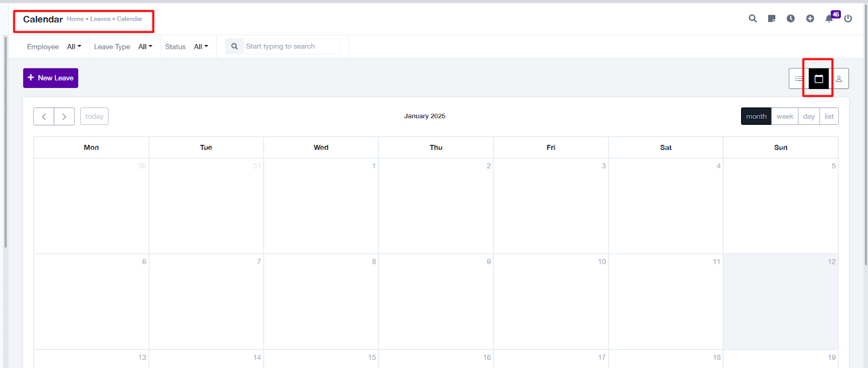Open the search icon in top bar

tap(752, 18)
